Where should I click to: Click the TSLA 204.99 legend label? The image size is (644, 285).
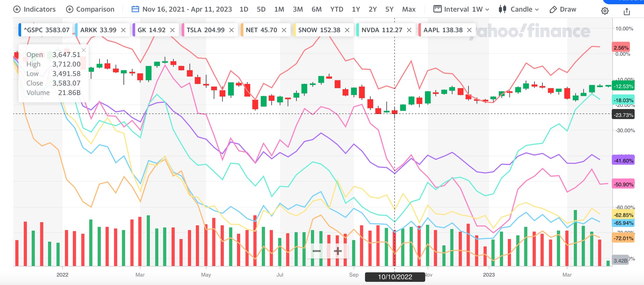206,30
